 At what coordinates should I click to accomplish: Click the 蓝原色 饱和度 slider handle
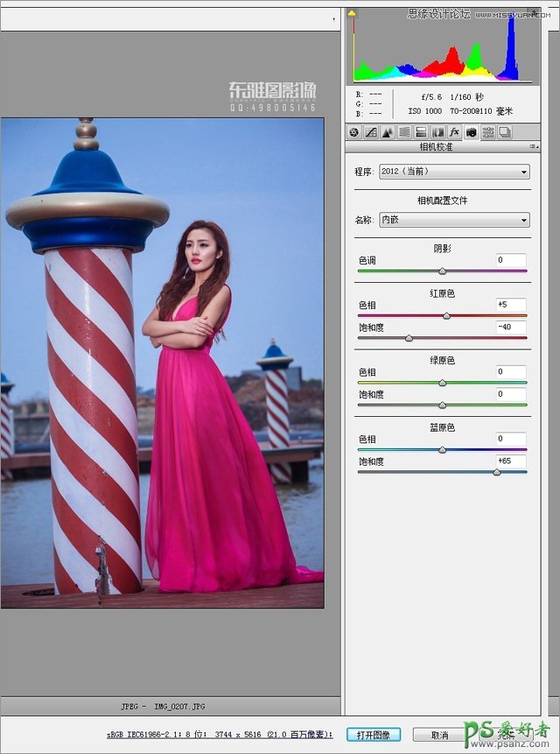pyautogui.click(x=497, y=472)
